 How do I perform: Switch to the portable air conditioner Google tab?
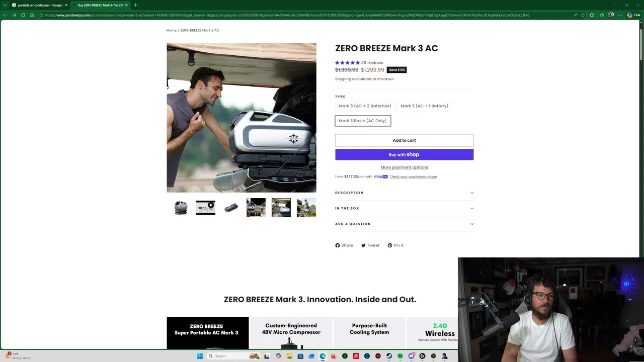[x=40, y=5]
